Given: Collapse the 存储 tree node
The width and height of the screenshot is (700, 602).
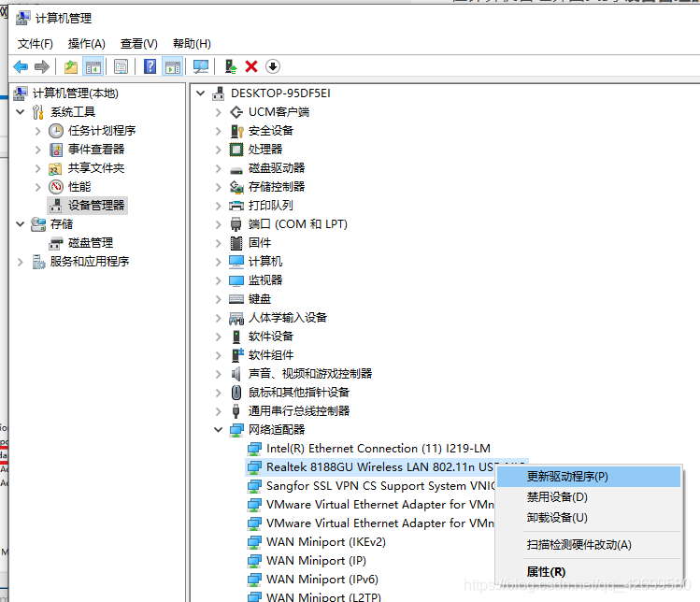Looking at the screenshot, I should pyautogui.click(x=20, y=224).
